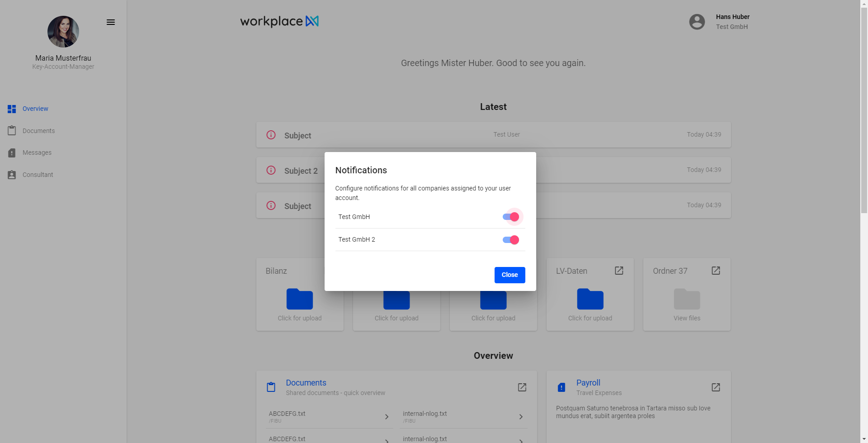This screenshot has height=443, width=868.
Task: Click the page vertical scrollbar
Action: pyautogui.click(x=864, y=111)
